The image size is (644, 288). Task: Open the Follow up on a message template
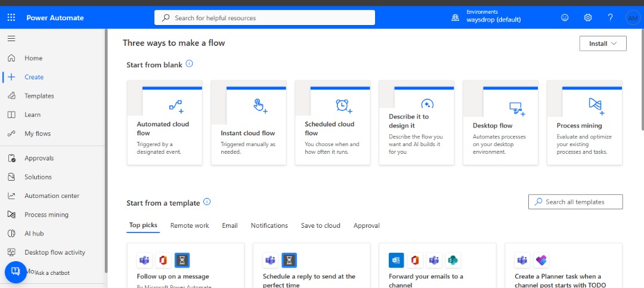(x=185, y=265)
